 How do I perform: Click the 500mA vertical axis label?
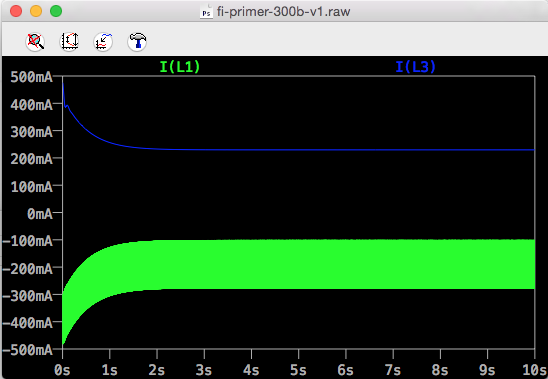click(x=31, y=77)
